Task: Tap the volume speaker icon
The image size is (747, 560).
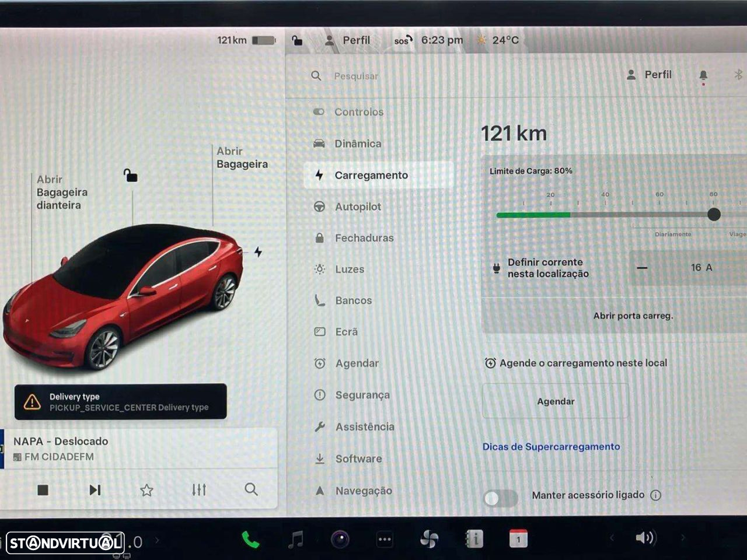Action: [x=645, y=538]
